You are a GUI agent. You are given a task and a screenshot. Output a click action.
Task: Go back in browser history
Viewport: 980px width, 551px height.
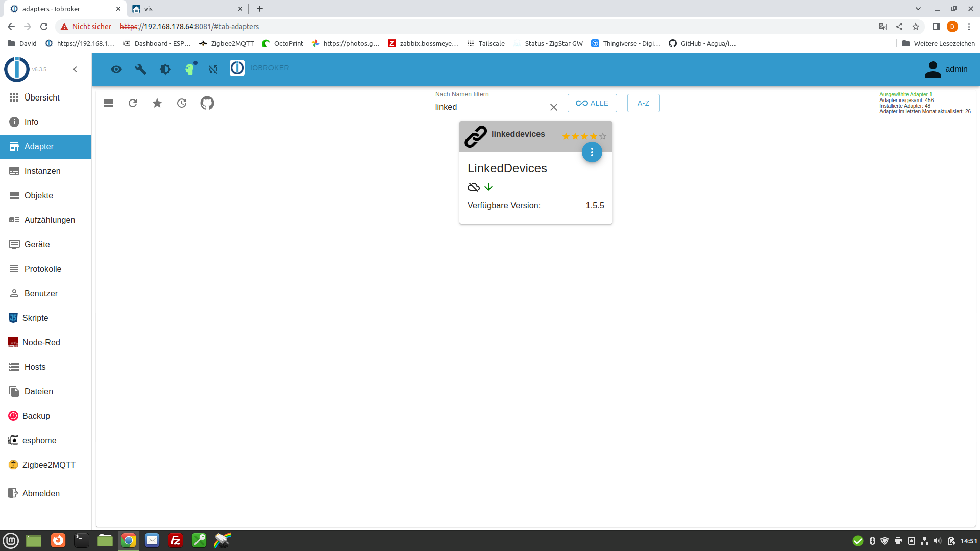click(x=11, y=27)
